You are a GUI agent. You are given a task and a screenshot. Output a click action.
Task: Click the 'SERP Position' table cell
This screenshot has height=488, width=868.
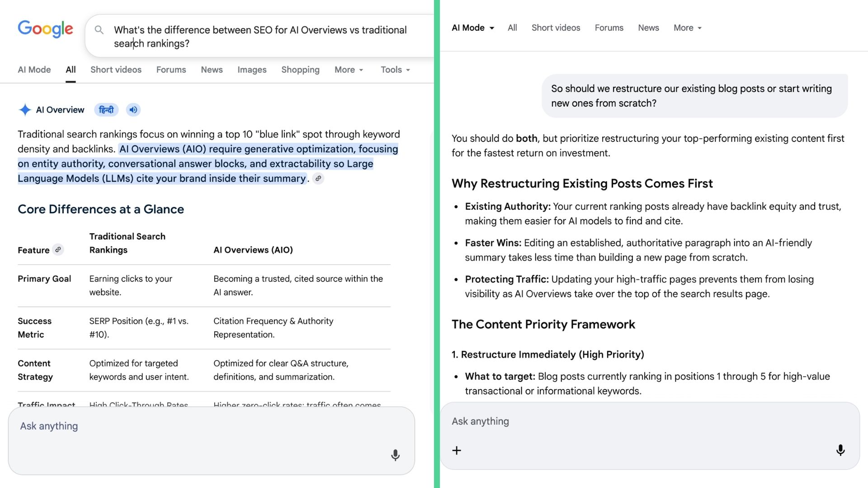pos(139,328)
